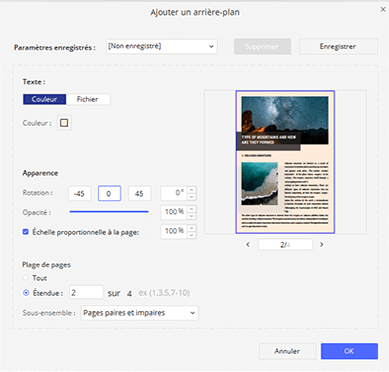Click the Enregistrer button

click(338, 47)
